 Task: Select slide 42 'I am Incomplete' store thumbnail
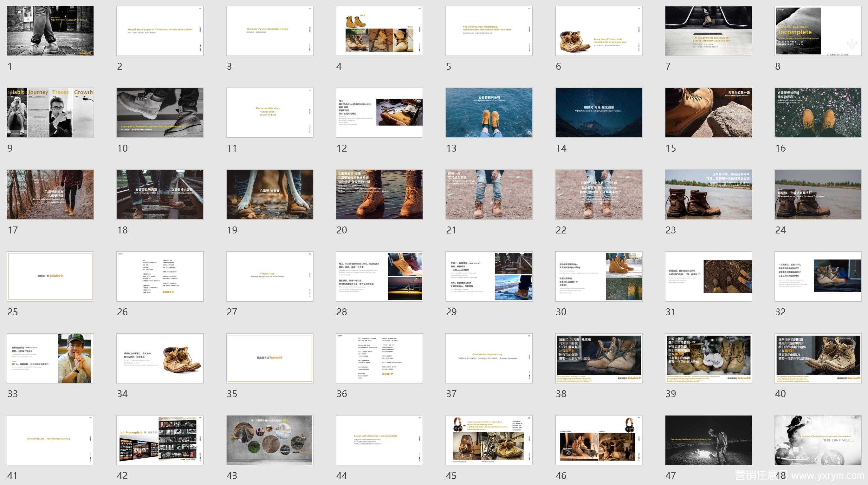[160, 440]
